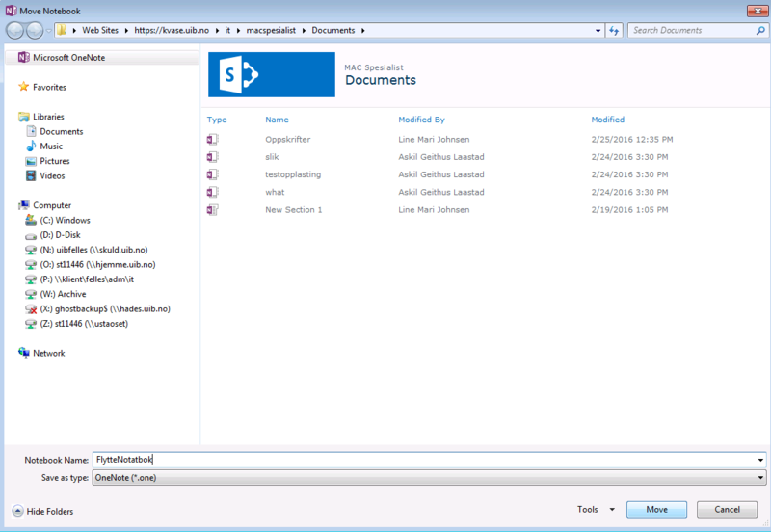Collapse the pane using Hide Folders
Screen dimensions: 771x532
click(x=42, y=511)
